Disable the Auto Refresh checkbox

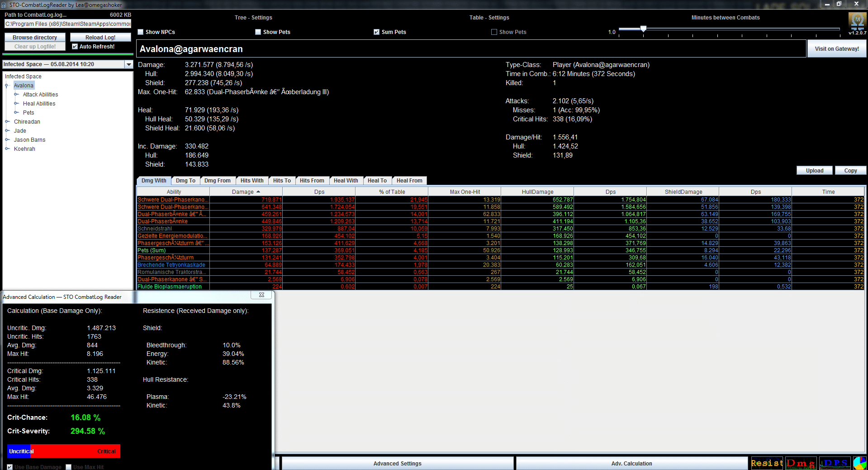click(75, 47)
